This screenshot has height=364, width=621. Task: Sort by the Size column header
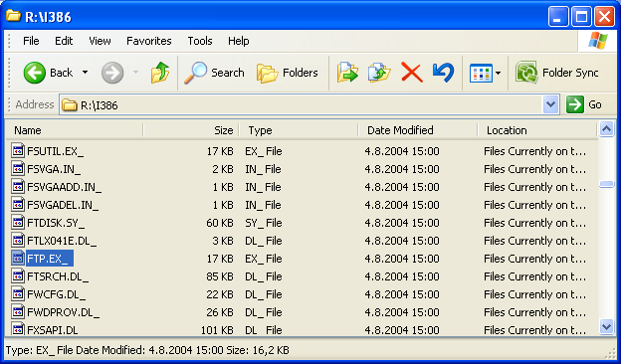point(191,130)
